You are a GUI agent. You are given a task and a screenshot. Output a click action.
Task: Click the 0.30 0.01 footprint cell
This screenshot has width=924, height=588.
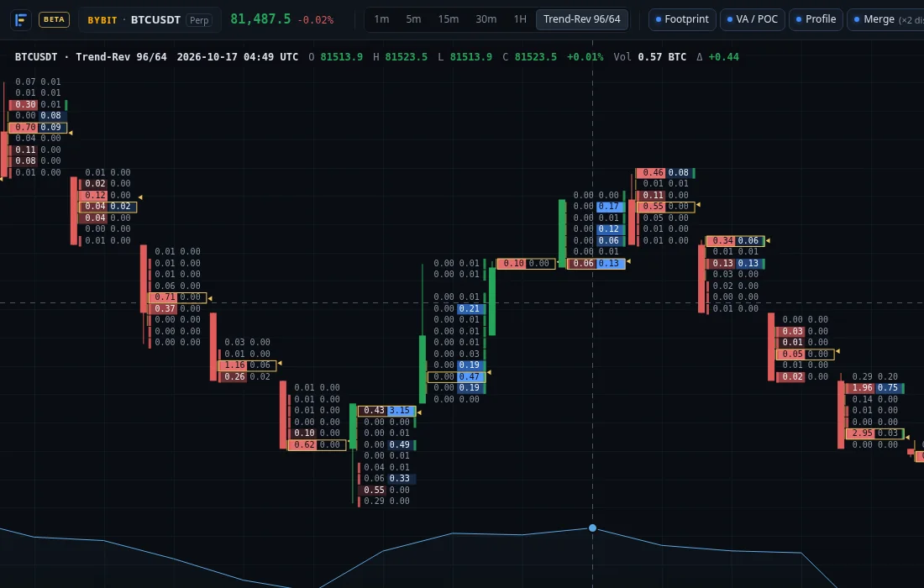(38, 105)
